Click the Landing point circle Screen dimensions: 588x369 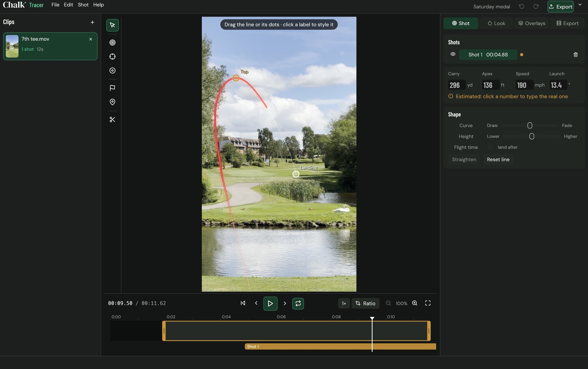[296, 174]
